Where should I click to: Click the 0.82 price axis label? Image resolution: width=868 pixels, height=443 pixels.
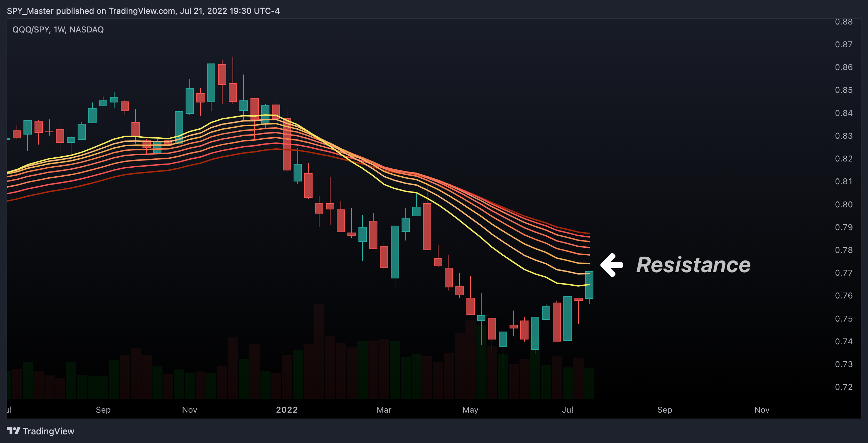[844, 159]
